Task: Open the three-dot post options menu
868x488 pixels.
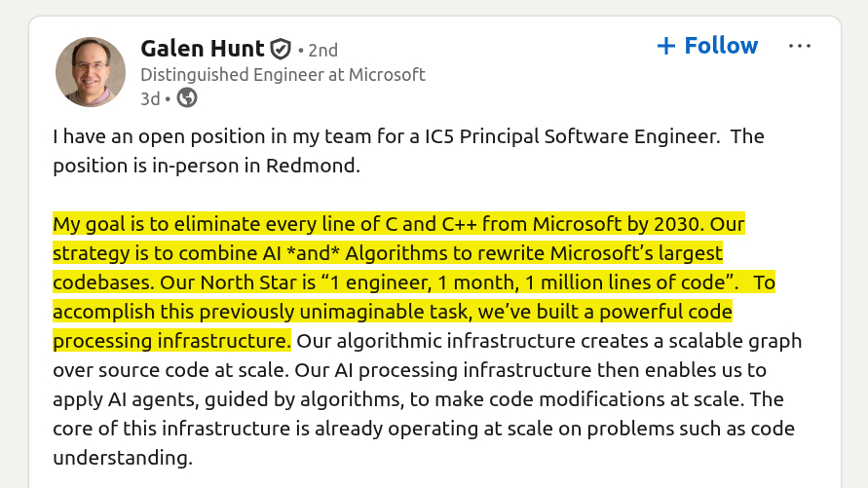Action: pos(799,46)
